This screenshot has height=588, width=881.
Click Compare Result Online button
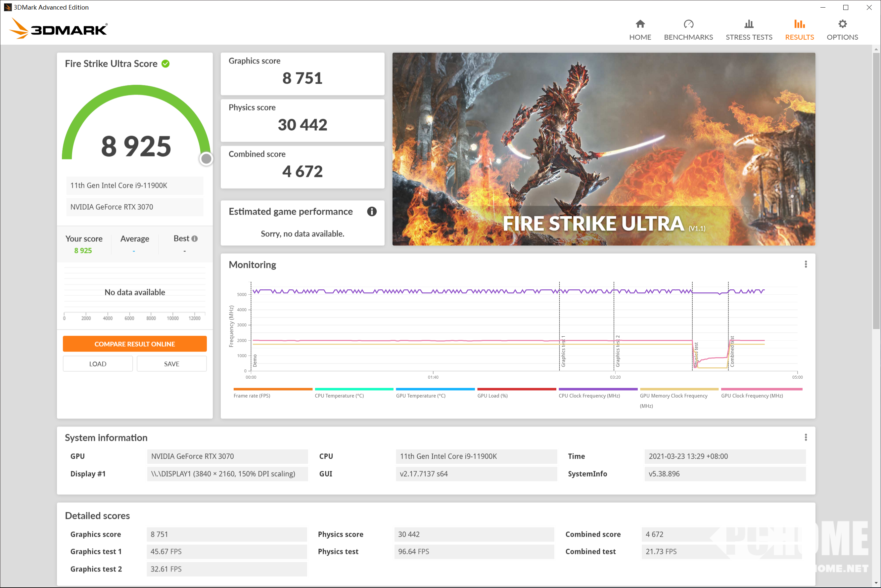point(135,344)
